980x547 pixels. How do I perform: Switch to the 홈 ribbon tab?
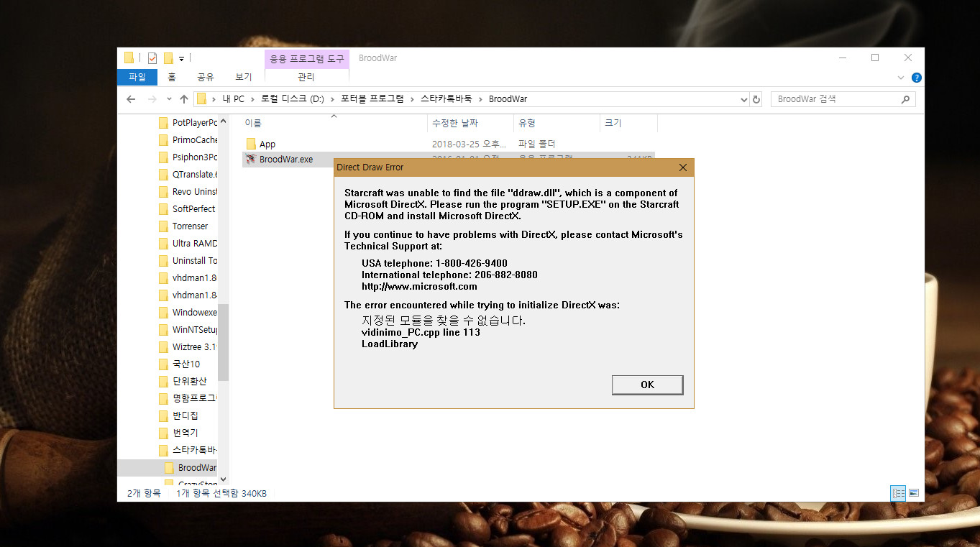coord(171,77)
